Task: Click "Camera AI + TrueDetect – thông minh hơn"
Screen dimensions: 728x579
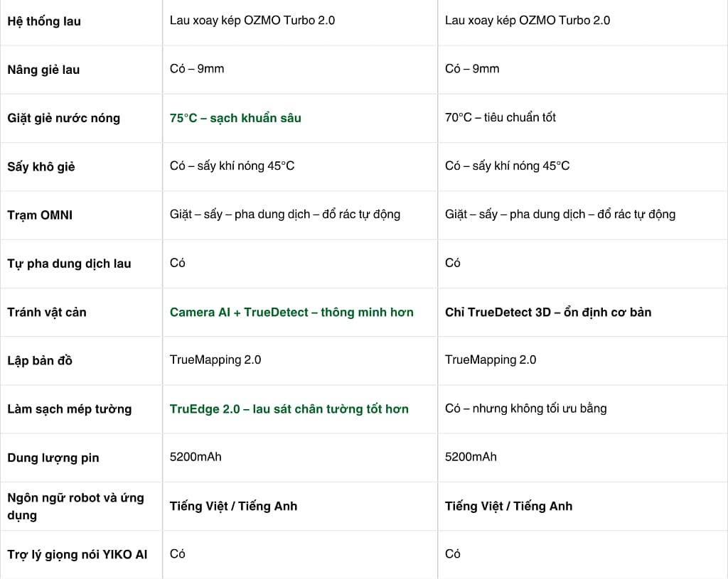Action: click(291, 312)
